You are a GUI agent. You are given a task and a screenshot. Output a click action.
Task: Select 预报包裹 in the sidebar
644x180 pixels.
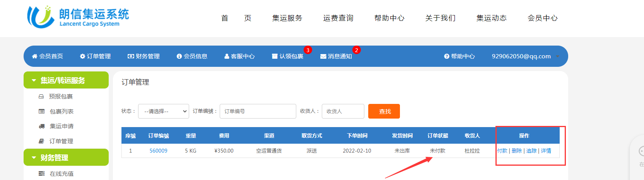pos(61,97)
